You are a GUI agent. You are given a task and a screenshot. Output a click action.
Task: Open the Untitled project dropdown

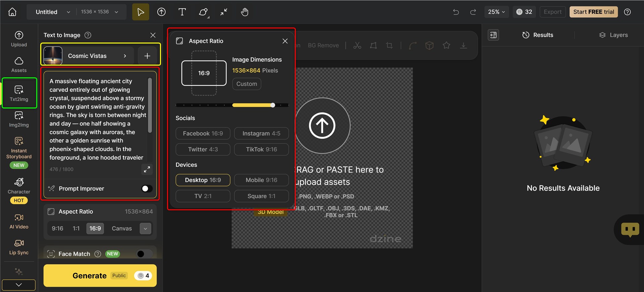tap(53, 12)
